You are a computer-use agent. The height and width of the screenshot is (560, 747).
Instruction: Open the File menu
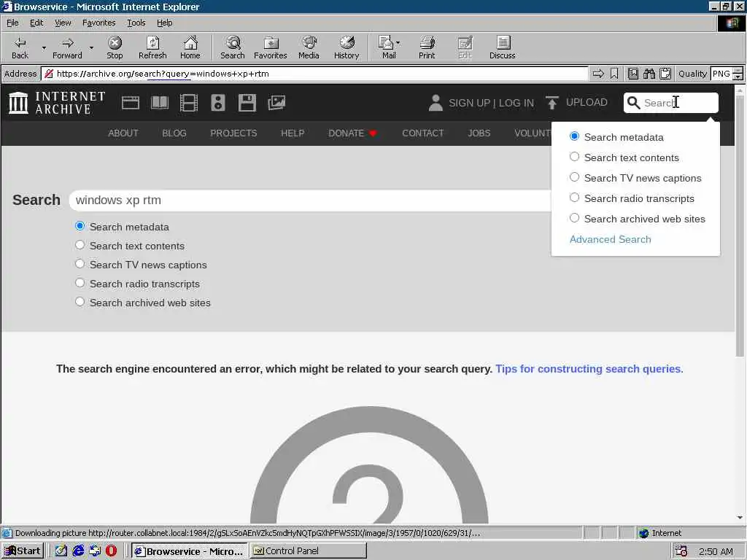pyautogui.click(x=12, y=23)
